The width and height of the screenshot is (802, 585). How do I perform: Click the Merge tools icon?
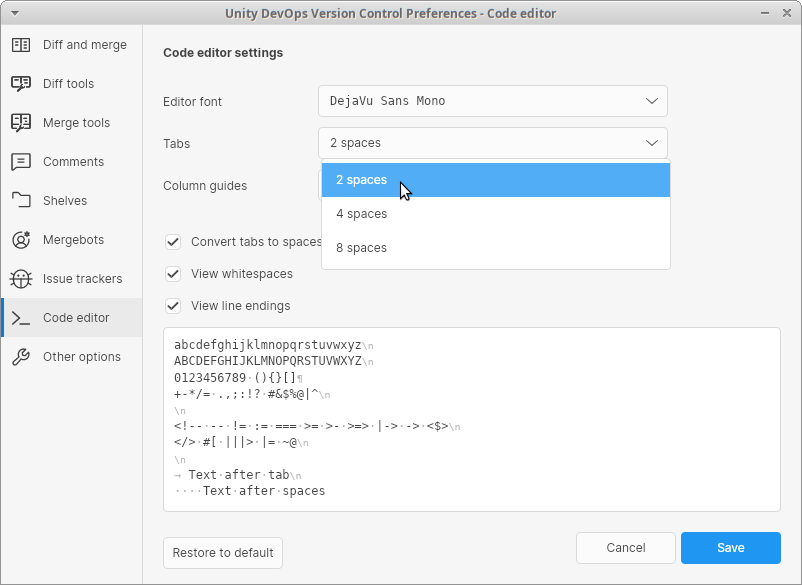pyautogui.click(x=20, y=122)
